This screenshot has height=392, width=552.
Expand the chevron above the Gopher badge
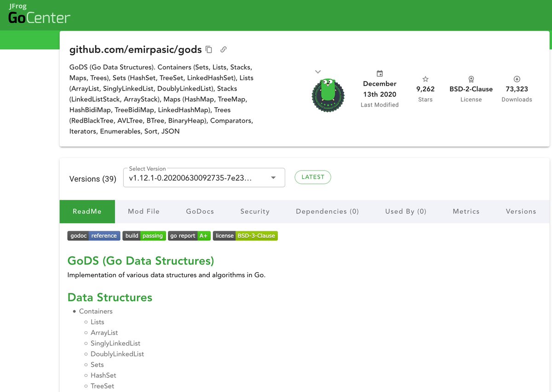(318, 72)
